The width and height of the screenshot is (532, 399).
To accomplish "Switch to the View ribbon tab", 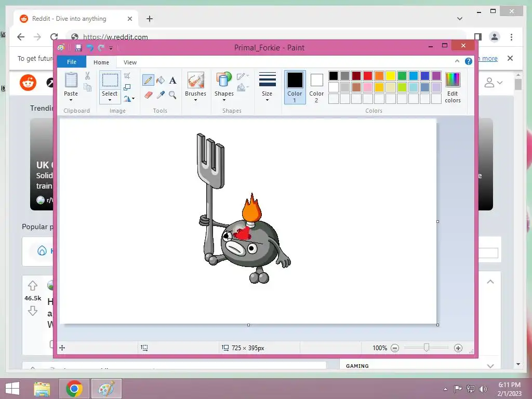I will 130,62.
